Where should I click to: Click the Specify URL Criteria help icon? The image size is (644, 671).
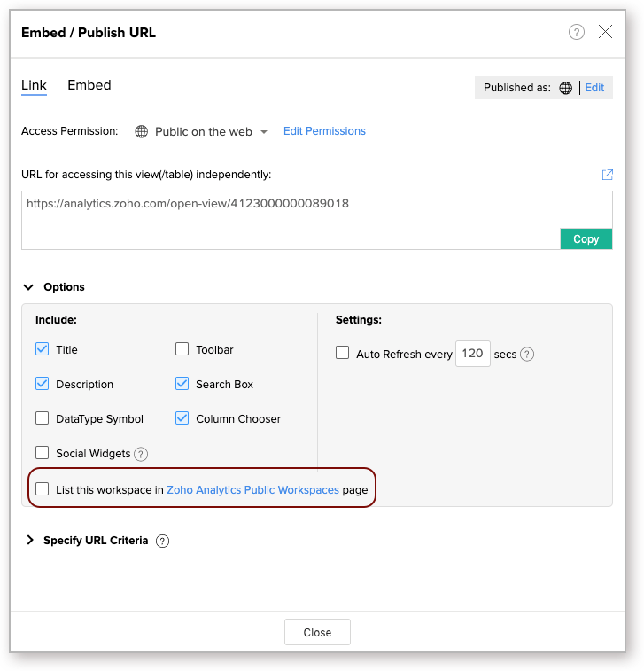pyautogui.click(x=162, y=541)
